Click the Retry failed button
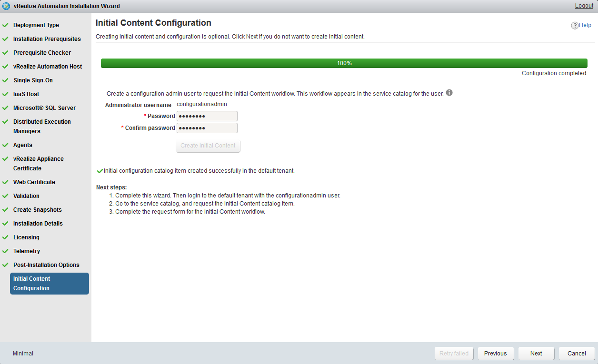This screenshot has height=364, width=598. [454, 354]
